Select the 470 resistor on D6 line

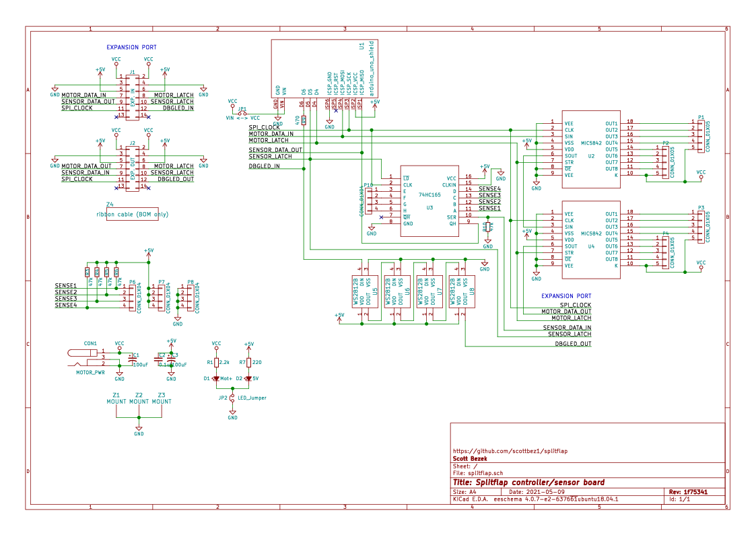point(303,120)
